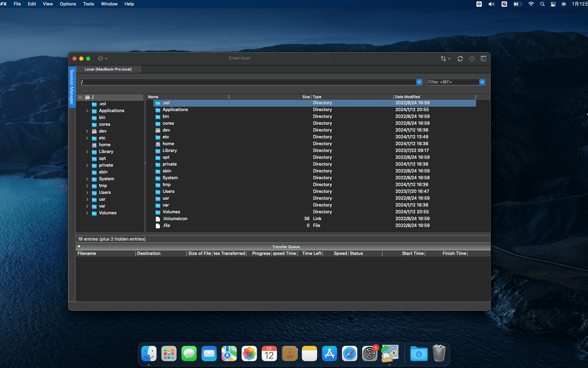Open the Tools menu
The image size is (588, 368).
(88, 4)
